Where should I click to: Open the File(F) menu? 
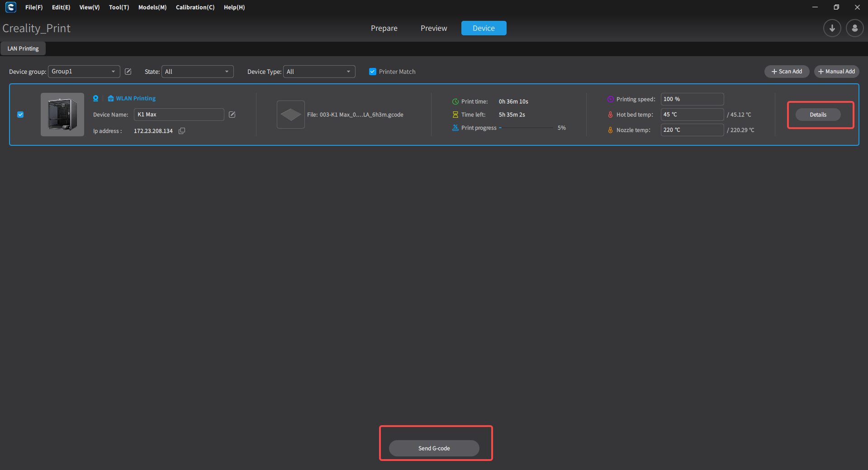point(34,7)
